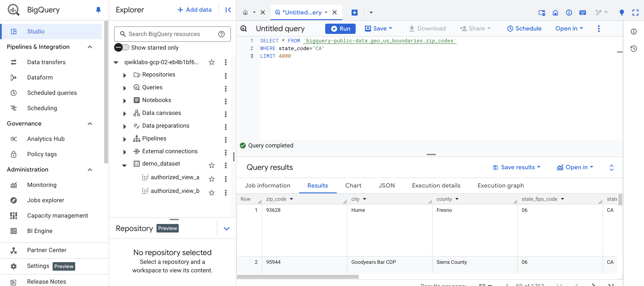Open Analytics Hub
Viewport: 644px width, 286px height.
tap(46, 139)
